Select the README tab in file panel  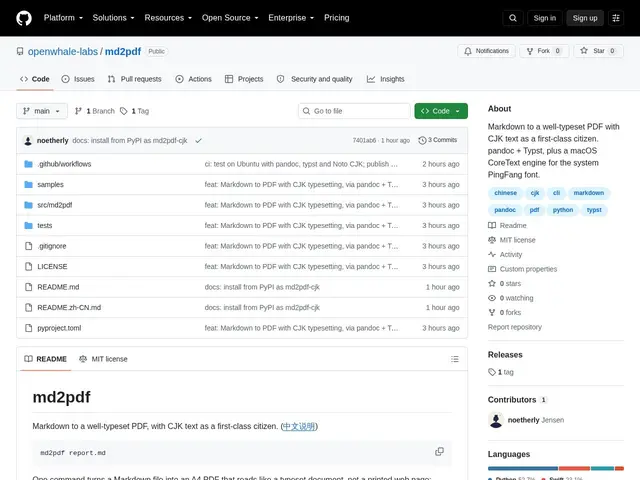45,359
